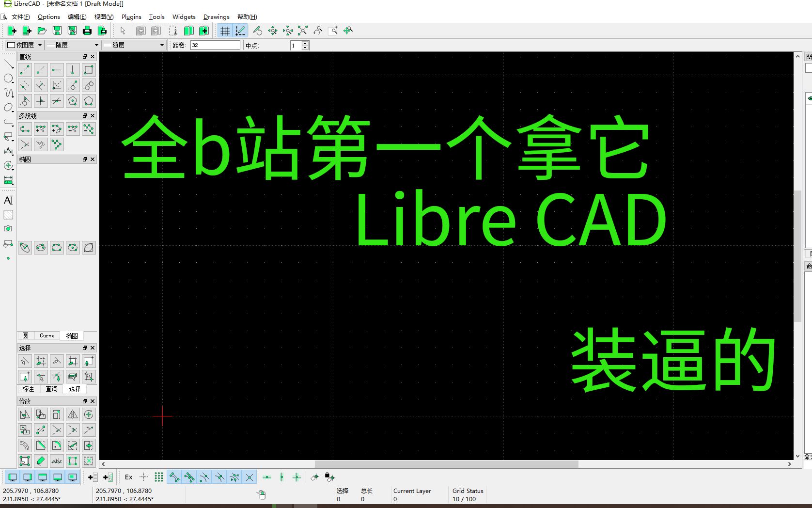This screenshot has height=508, width=812.
Task: Toggle the grid display button
Action: pyautogui.click(x=225, y=31)
